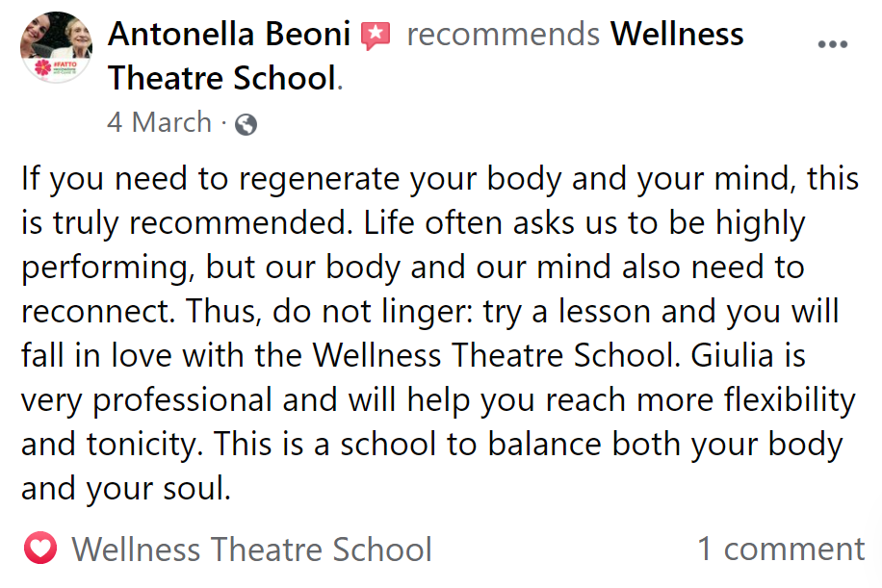This screenshot has width=882, height=588.
Task: Click the closing words and your soul
Action: click(x=126, y=488)
